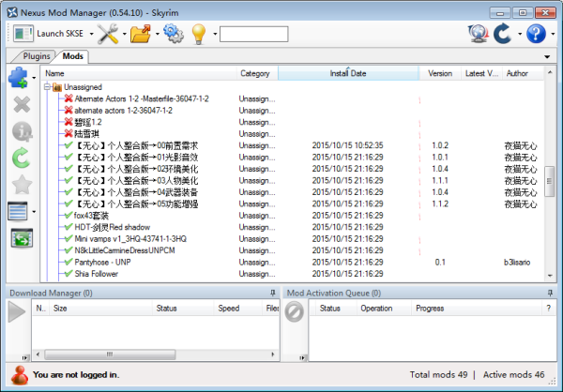This screenshot has width=563, height=392.
Task: Sort by the Install Date column header
Action: 348,73
